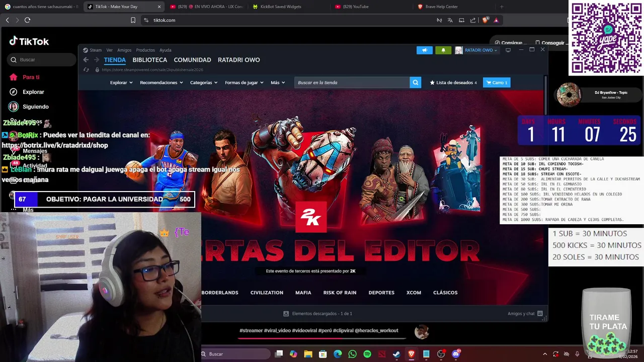
Task: Open Steam Big Picture monitor icon
Action: (x=508, y=50)
